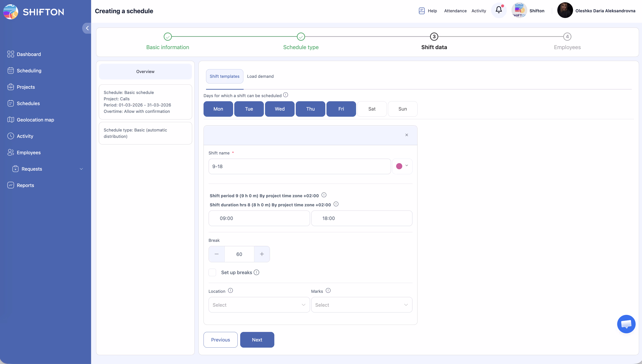Click info icon next to Shift period
Viewport: 642px width, 364px height.
tap(324, 195)
